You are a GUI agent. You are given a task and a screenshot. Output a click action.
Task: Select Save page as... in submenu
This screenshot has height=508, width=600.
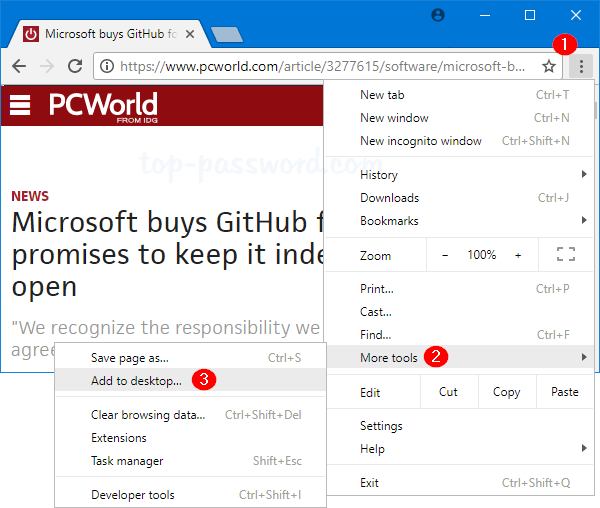[191, 358]
